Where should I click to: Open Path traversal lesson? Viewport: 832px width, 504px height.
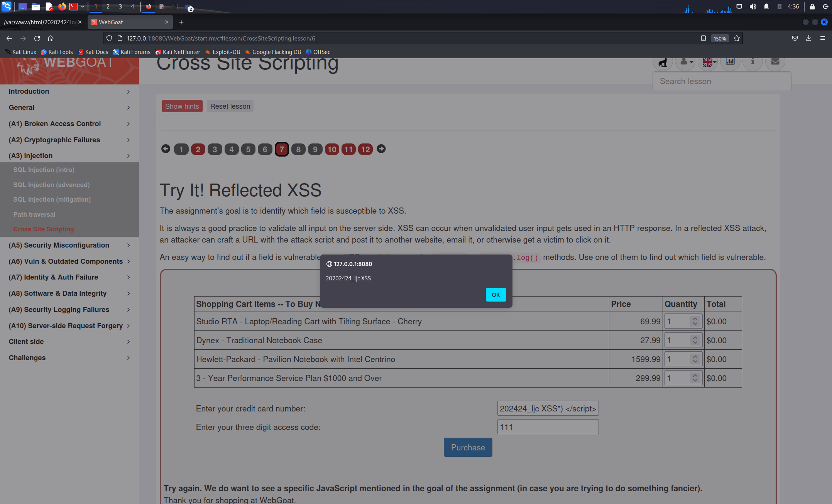(34, 214)
